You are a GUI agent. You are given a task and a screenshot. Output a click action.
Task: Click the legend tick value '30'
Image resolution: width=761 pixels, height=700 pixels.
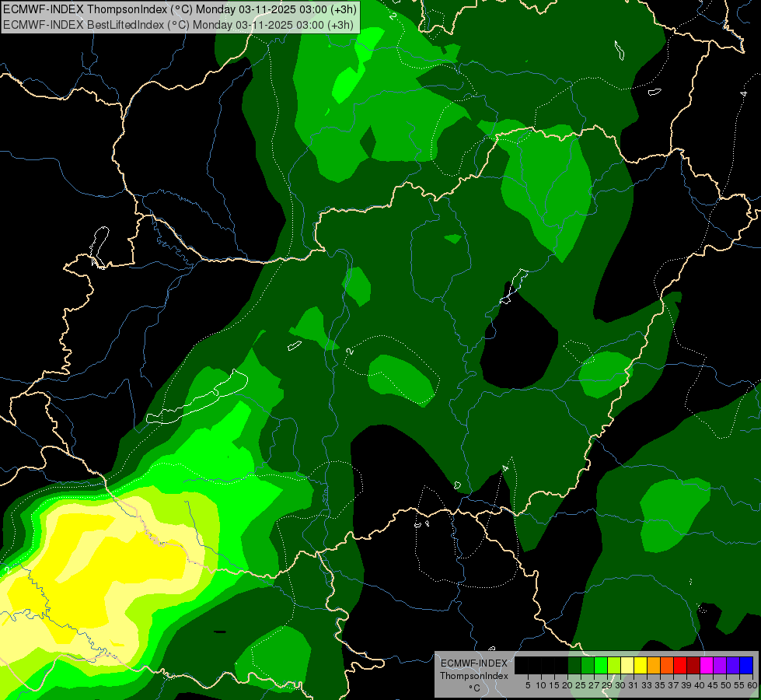point(620,685)
